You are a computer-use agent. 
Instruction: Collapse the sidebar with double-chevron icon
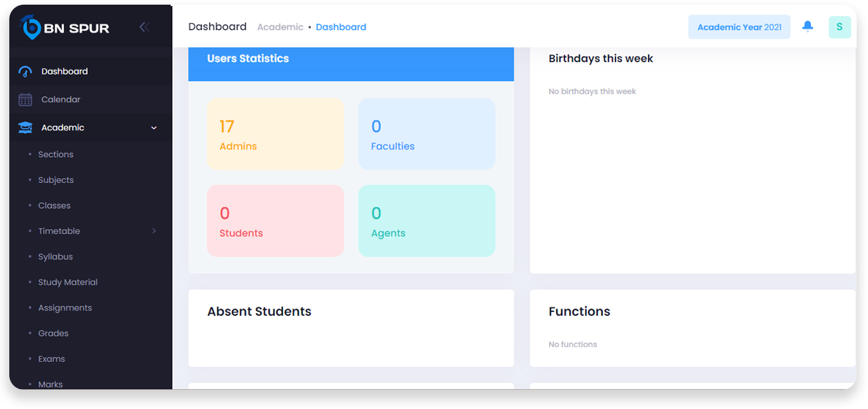click(144, 27)
